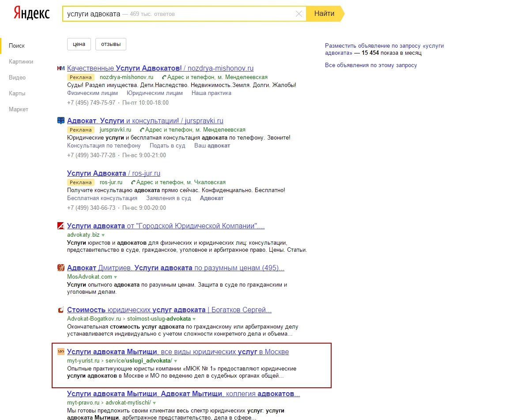Click advokaty.biz green domain
510x420 pixels.
[x=83, y=235]
